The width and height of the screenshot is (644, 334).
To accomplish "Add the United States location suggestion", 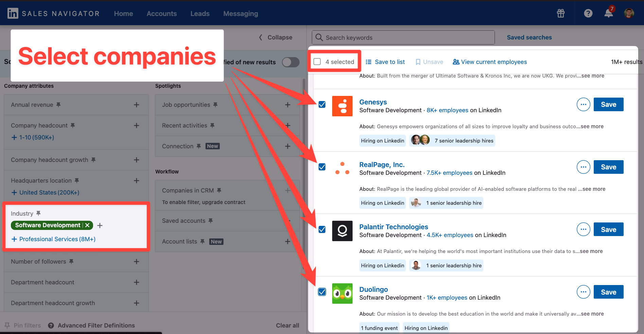I will [46, 193].
